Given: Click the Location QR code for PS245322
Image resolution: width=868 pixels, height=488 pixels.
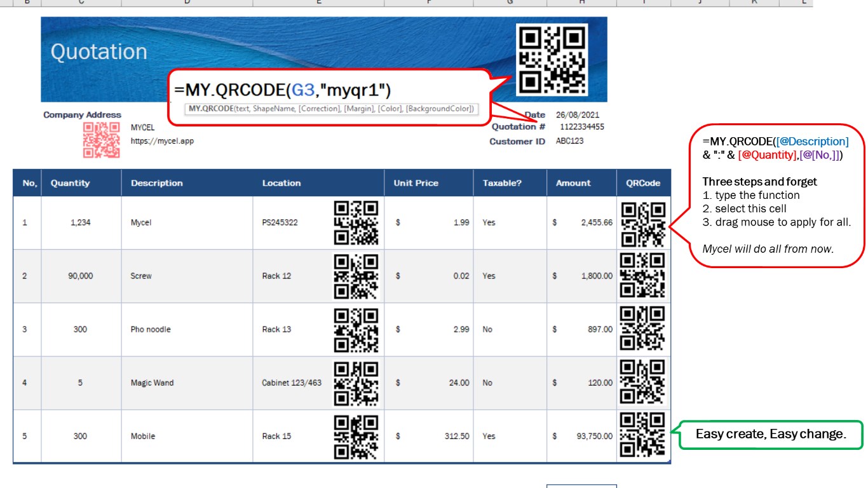Looking at the screenshot, I should (356, 223).
